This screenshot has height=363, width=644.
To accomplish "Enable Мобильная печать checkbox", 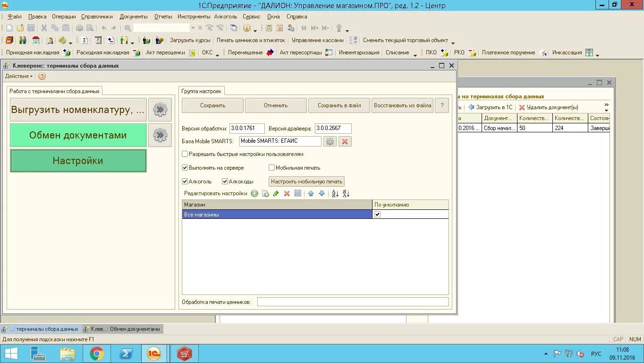I will (x=272, y=168).
